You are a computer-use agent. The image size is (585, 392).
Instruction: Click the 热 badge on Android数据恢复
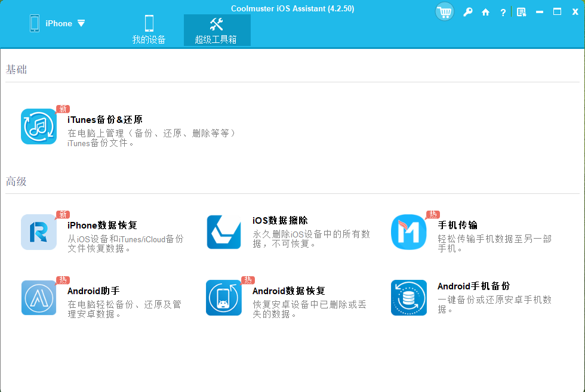[x=248, y=280]
